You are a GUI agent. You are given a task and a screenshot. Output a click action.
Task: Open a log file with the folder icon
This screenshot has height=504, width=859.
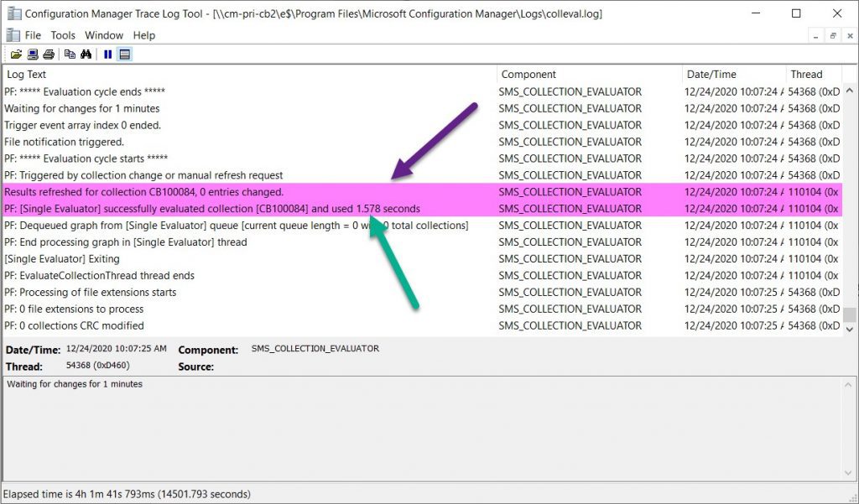click(x=17, y=53)
